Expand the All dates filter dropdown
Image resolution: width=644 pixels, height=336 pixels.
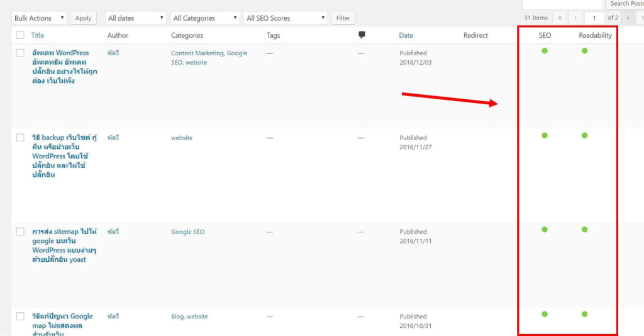[136, 18]
